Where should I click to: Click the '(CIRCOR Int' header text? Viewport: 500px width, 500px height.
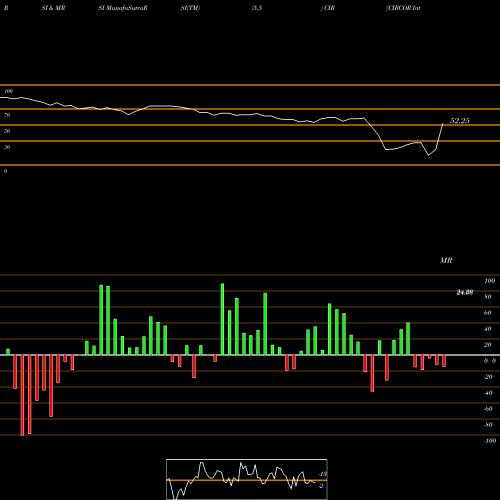point(403,8)
